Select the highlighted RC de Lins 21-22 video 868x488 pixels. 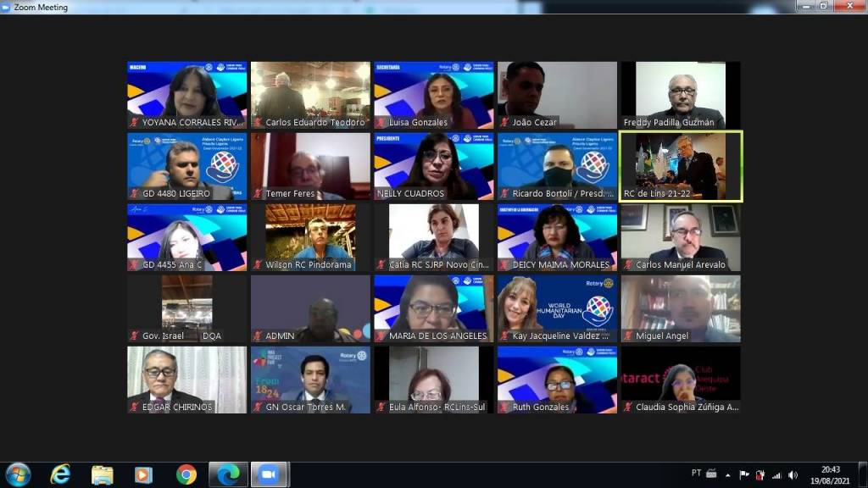pyautogui.click(x=681, y=166)
